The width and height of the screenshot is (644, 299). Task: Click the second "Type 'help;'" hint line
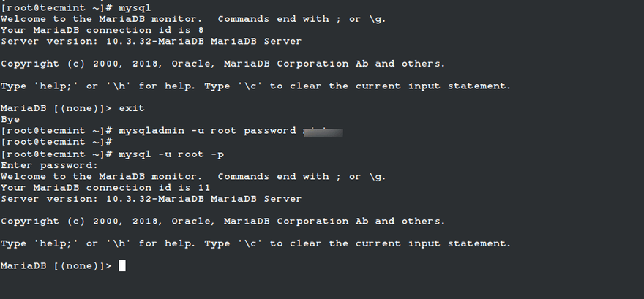(x=255, y=243)
